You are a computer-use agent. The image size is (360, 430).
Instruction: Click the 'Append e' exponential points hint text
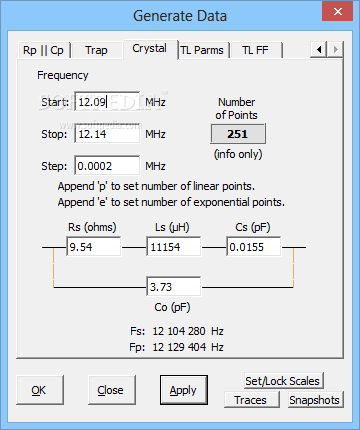pyautogui.click(x=171, y=202)
